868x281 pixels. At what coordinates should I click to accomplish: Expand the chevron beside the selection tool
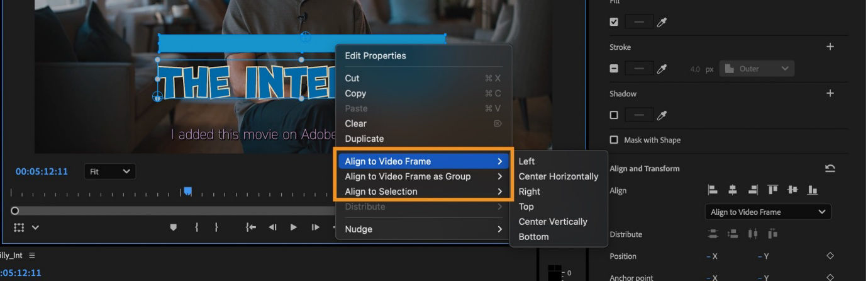[x=35, y=227]
